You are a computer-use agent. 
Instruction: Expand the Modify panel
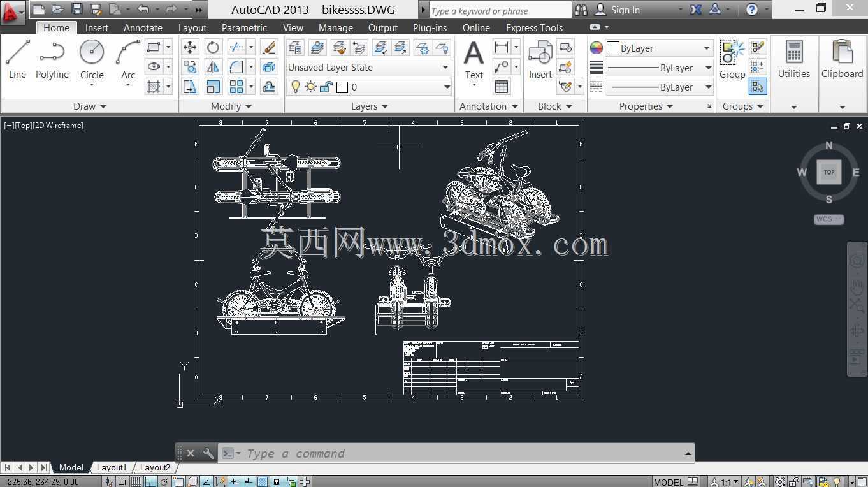[231, 106]
